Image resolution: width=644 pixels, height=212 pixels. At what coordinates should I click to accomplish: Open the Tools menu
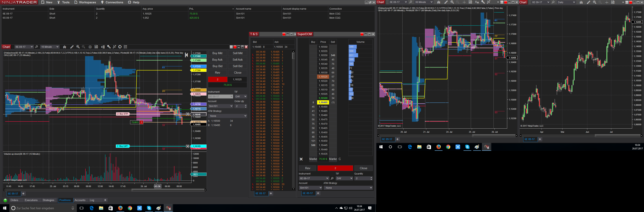[63, 2]
